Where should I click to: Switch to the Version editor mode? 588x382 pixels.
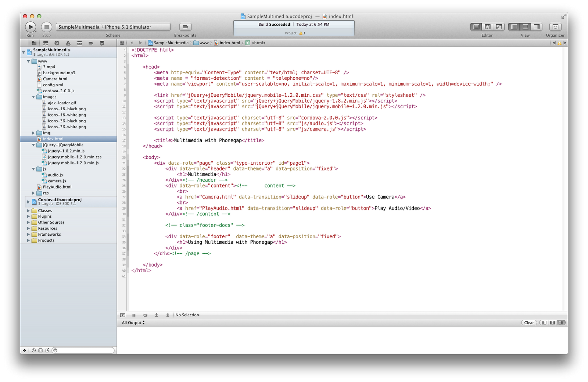499,27
